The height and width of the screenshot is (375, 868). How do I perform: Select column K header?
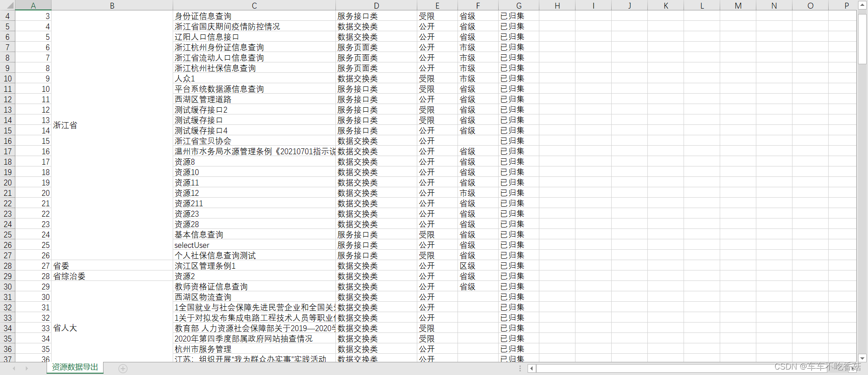[x=665, y=5]
